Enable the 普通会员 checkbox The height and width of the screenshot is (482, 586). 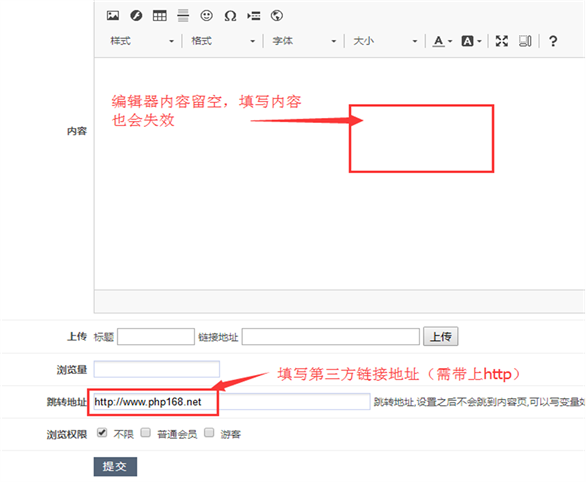point(146,433)
